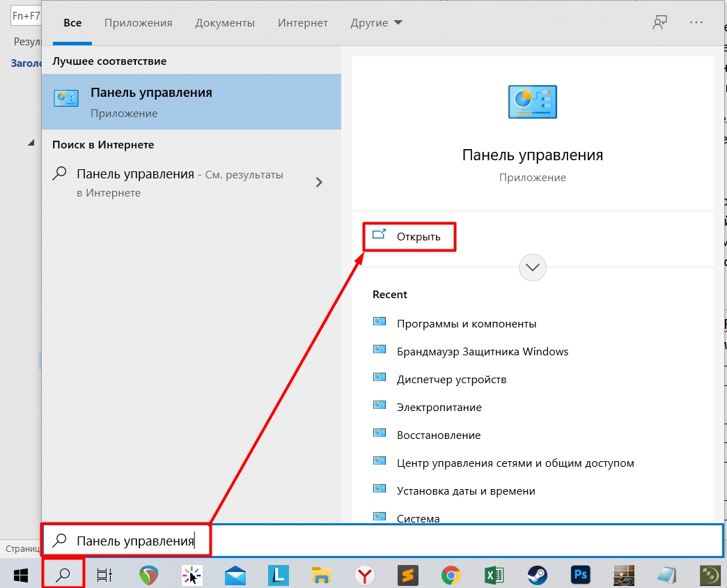The width and height of the screenshot is (727, 588).
Task: Switch to the Интернет tab
Action: [x=303, y=23]
